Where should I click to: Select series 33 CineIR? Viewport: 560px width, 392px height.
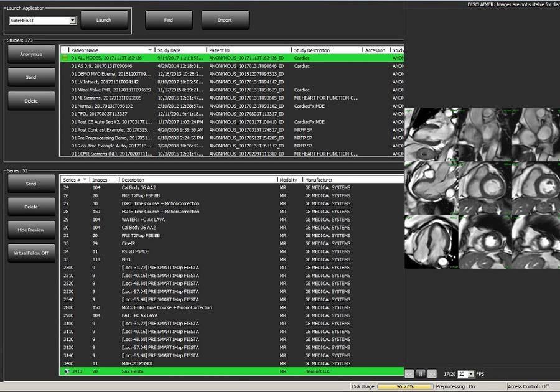pos(232,243)
